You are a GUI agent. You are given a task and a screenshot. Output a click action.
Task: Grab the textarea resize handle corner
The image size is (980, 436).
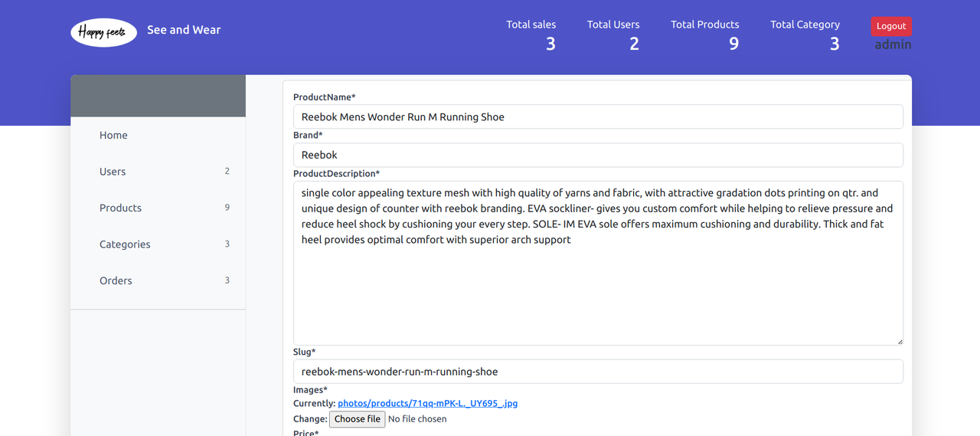click(900, 342)
